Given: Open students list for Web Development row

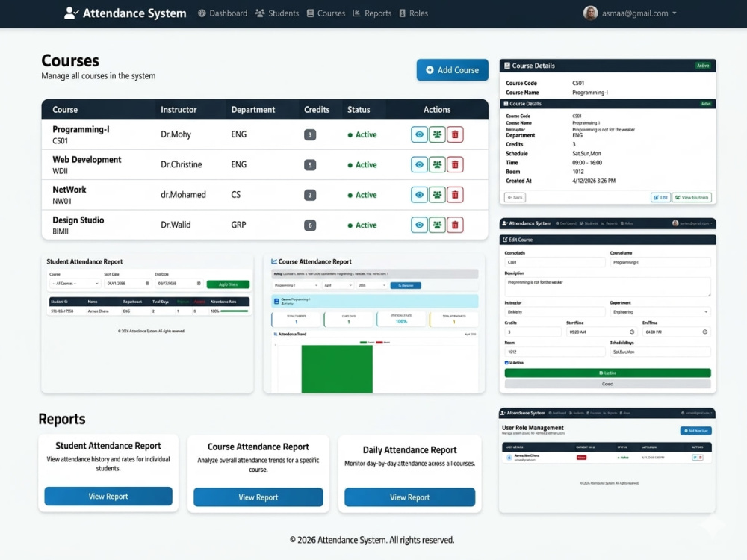Looking at the screenshot, I should (x=437, y=165).
